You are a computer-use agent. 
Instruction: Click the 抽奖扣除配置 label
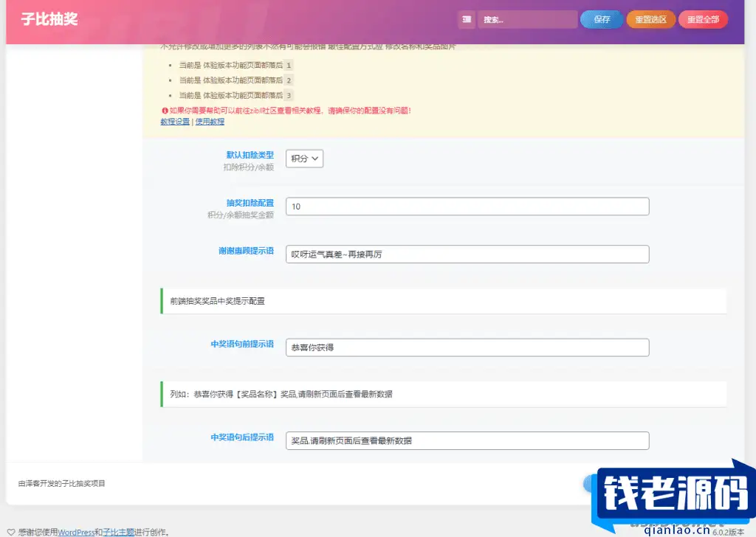(x=250, y=203)
